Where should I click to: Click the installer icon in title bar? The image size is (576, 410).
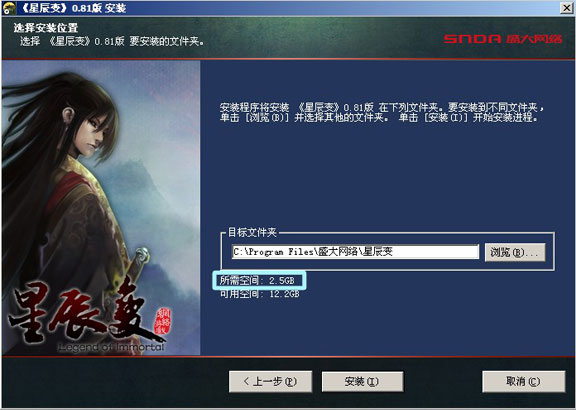coord(8,8)
